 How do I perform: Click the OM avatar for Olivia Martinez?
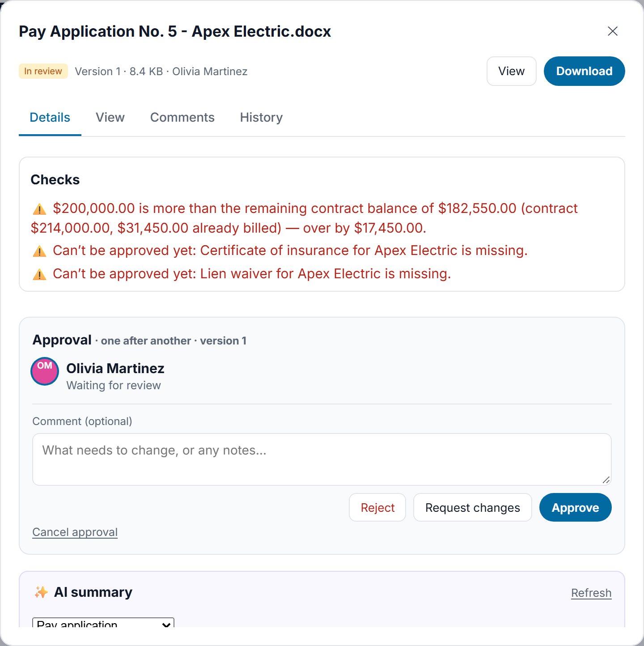point(45,371)
